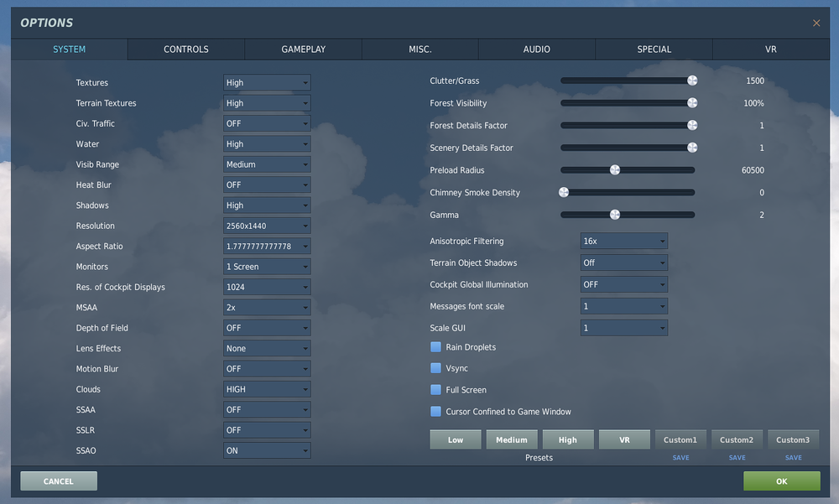
Task: Change the MSAA dropdown
Action: [267, 307]
